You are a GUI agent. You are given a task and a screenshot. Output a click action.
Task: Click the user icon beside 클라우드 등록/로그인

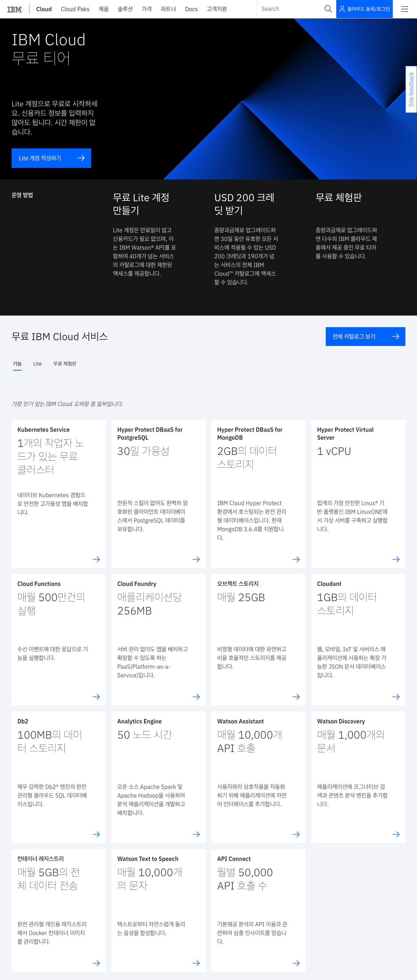coord(342,9)
